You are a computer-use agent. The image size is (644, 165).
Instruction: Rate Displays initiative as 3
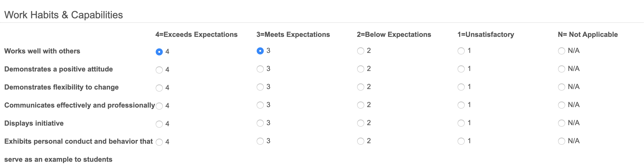pos(260,123)
